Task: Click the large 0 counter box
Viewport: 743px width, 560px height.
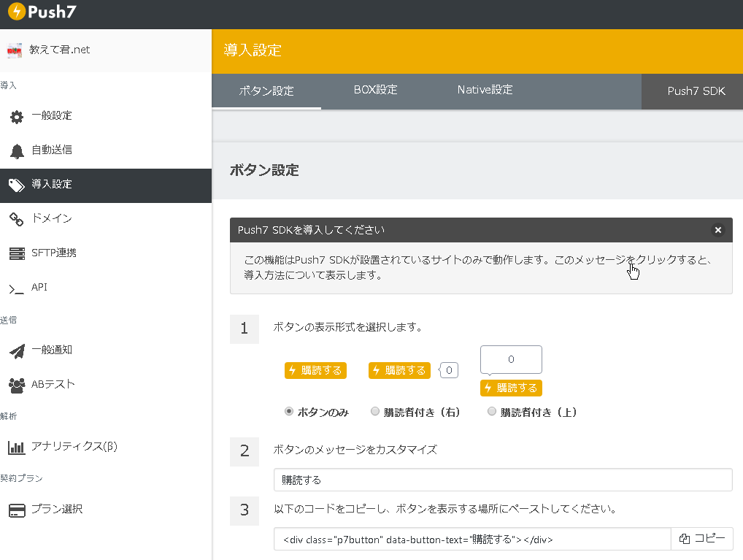Action: tap(511, 359)
